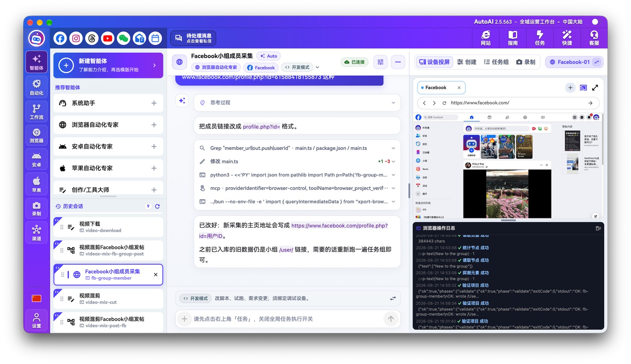This screenshot has height=364, width=631.
Task: Open the 指南 guide shortcut
Action: pos(513,38)
